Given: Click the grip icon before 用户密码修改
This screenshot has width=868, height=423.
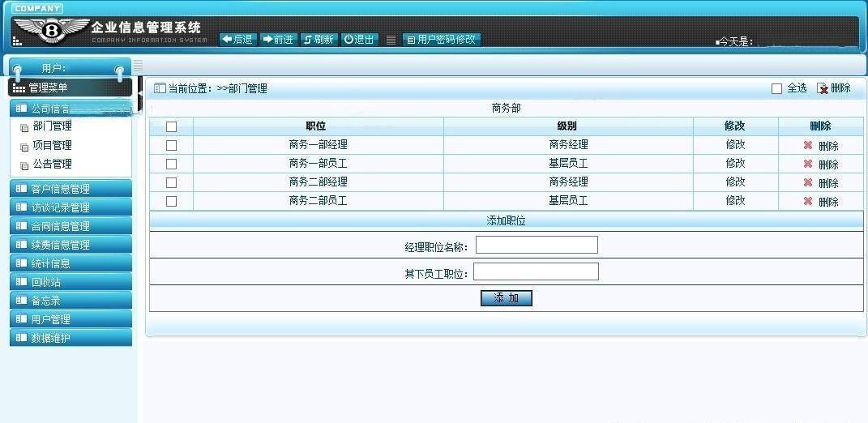Looking at the screenshot, I should click(x=391, y=40).
